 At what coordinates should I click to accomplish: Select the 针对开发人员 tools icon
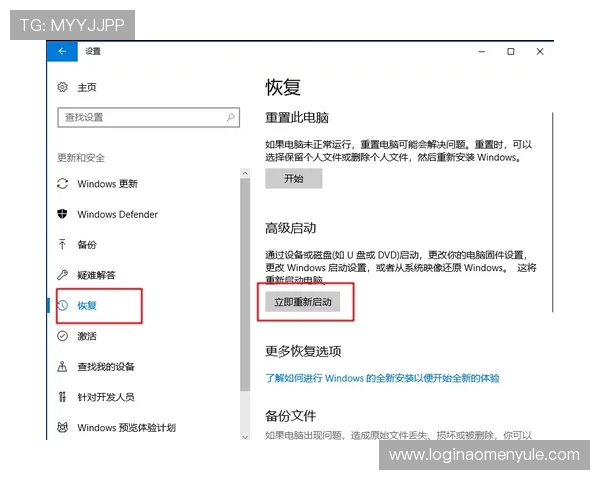[x=62, y=397]
